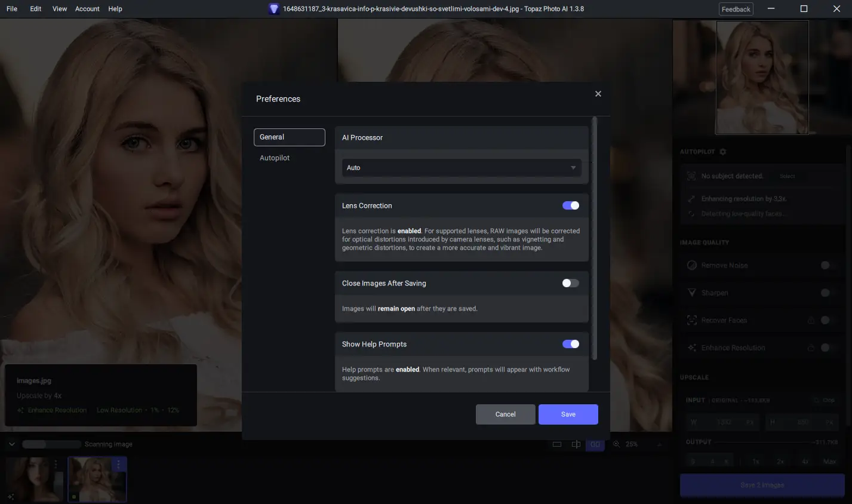
Task: Click the Scanning image progress bar
Action: point(52,444)
